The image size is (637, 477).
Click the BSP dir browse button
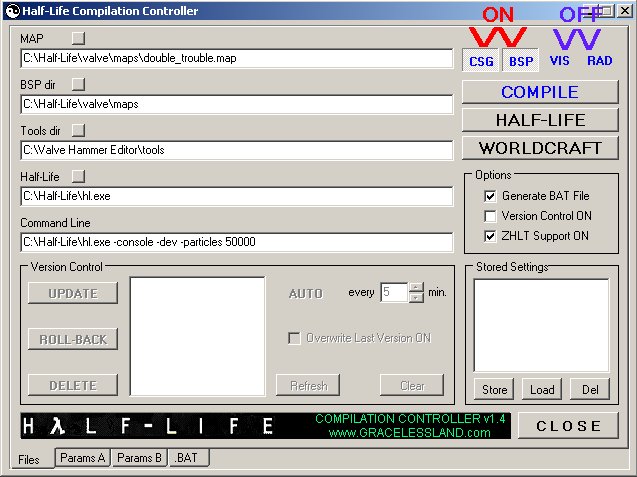point(79,84)
